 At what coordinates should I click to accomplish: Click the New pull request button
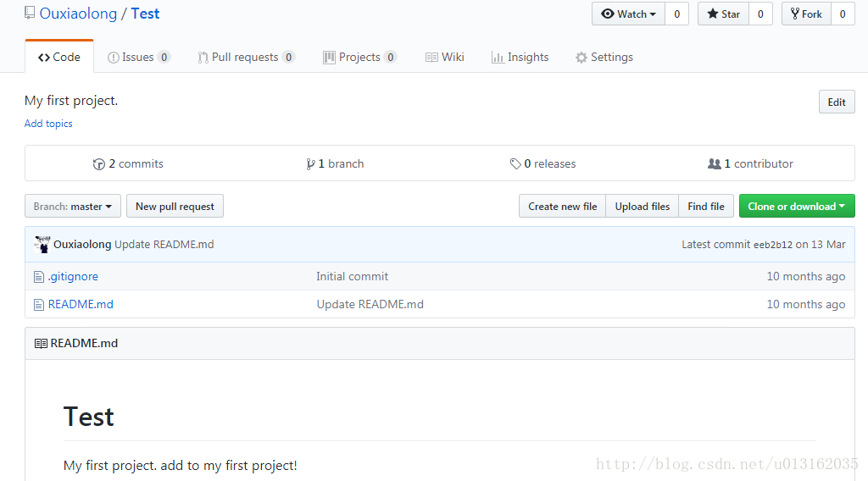pos(175,207)
